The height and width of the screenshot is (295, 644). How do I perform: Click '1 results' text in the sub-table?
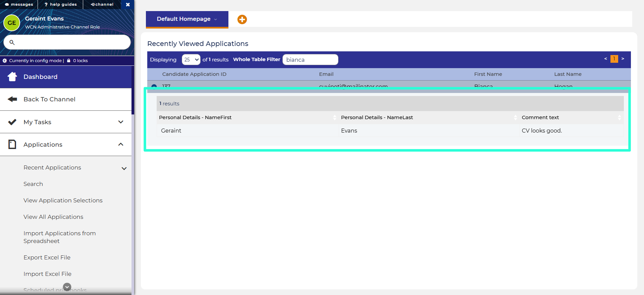coord(169,104)
